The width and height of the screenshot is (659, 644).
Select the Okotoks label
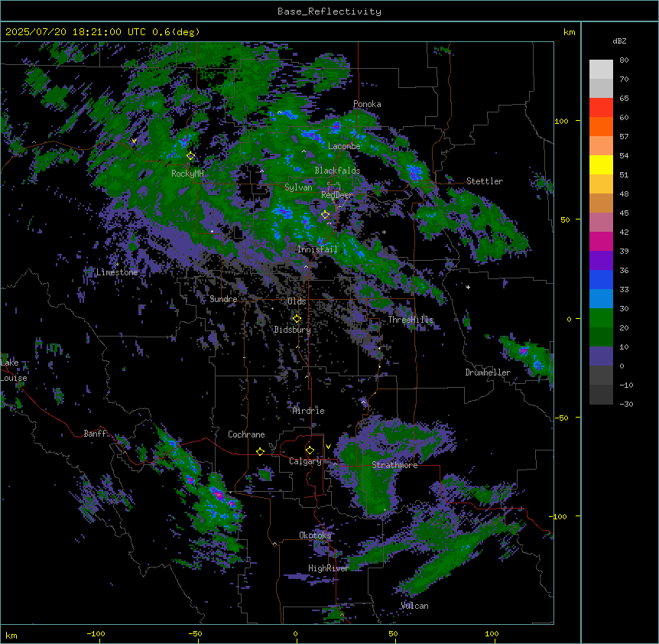pos(315,535)
